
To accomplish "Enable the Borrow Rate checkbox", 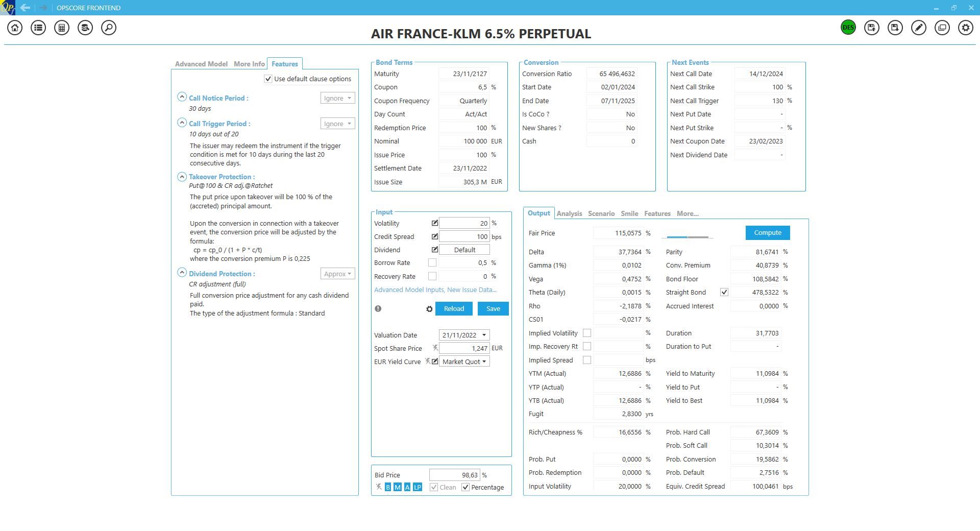I will point(432,262).
